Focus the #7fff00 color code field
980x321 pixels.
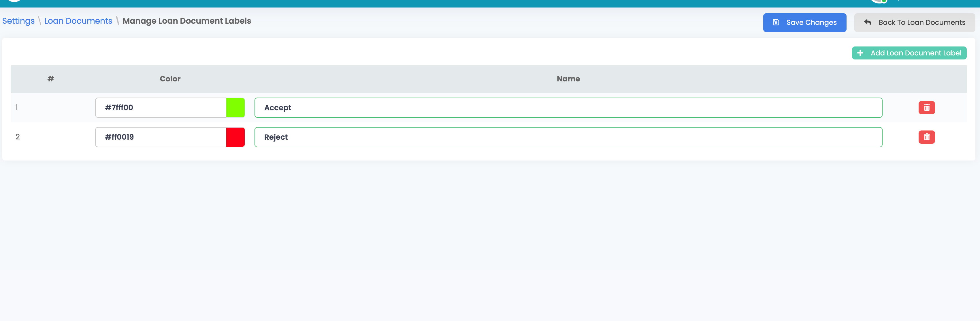click(x=161, y=108)
